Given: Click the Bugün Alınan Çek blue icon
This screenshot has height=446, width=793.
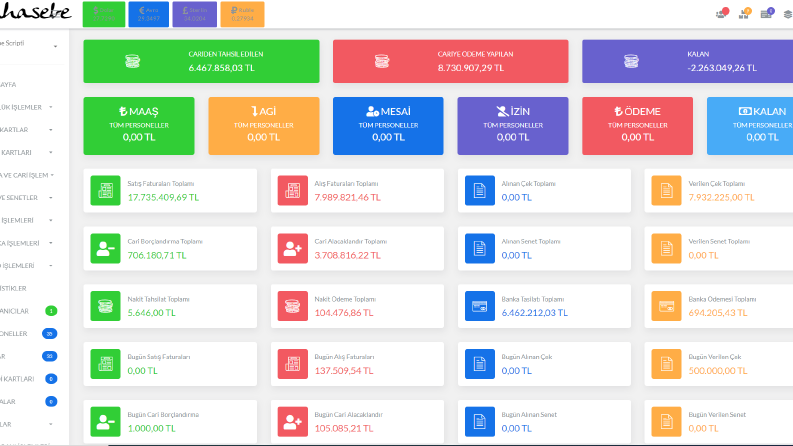Looking at the screenshot, I should (x=479, y=364).
